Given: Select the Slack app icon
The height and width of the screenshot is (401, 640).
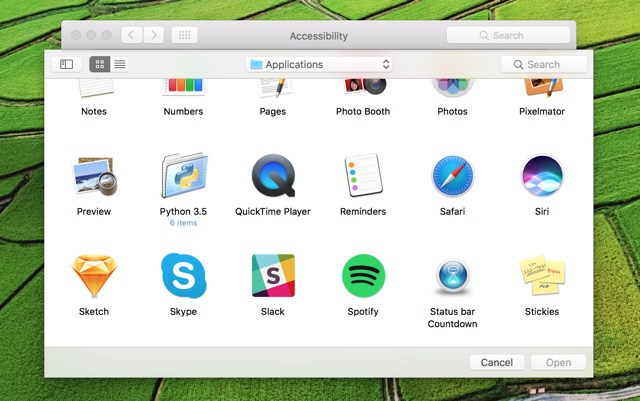Looking at the screenshot, I should [273, 276].
